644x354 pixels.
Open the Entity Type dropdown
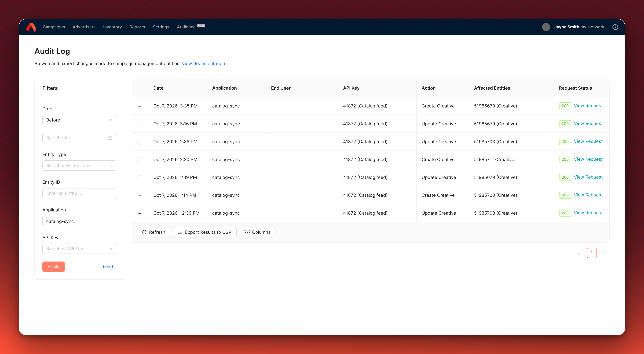[79, 166]
